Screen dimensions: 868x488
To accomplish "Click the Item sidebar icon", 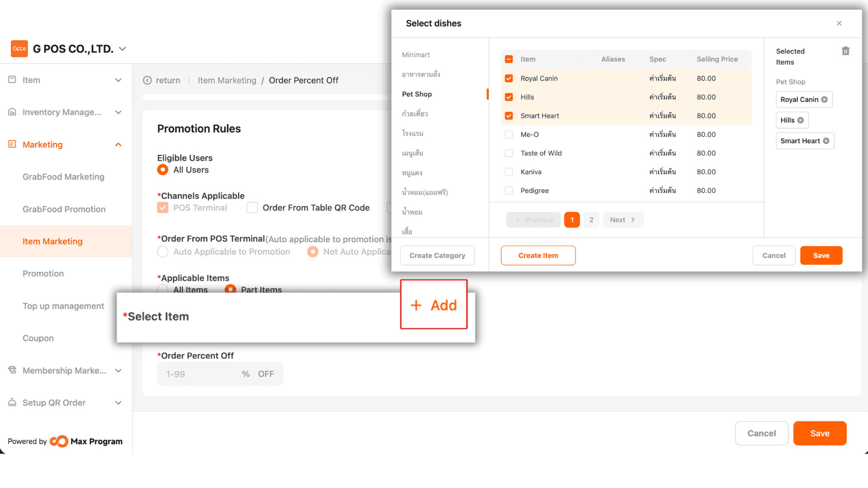I will point(12,80).
